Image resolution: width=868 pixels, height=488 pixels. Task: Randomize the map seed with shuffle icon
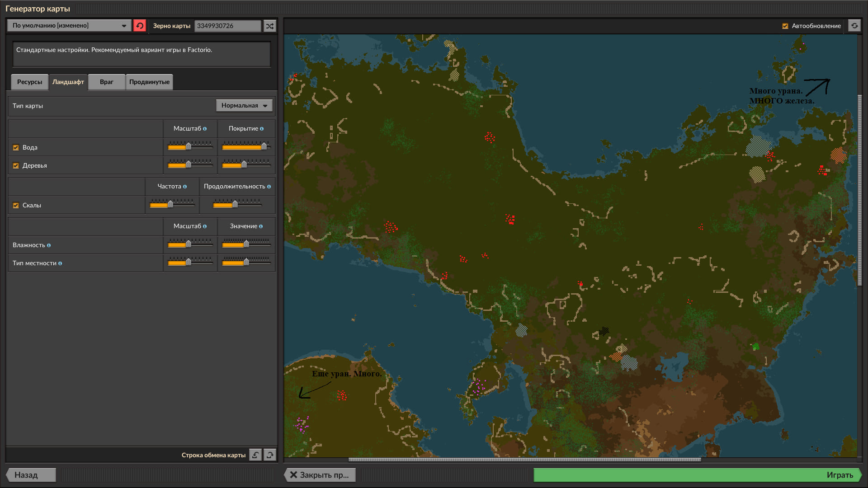pos(270,26)
